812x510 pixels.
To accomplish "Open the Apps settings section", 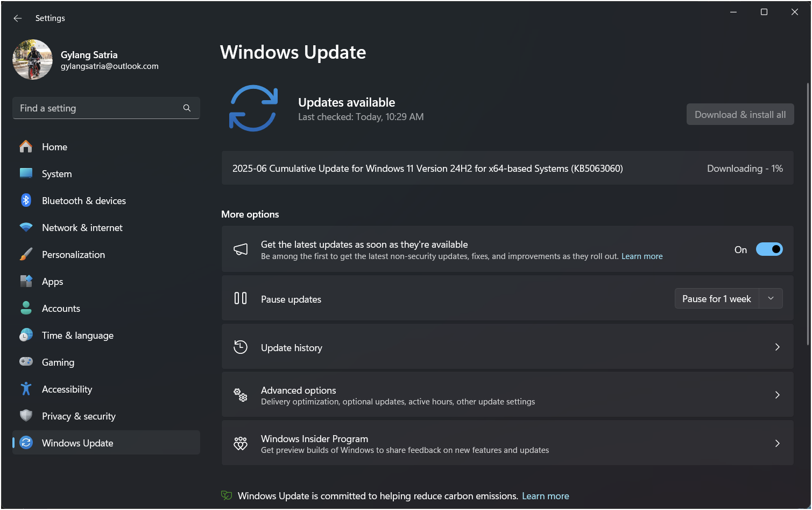I will coord(106,282).
